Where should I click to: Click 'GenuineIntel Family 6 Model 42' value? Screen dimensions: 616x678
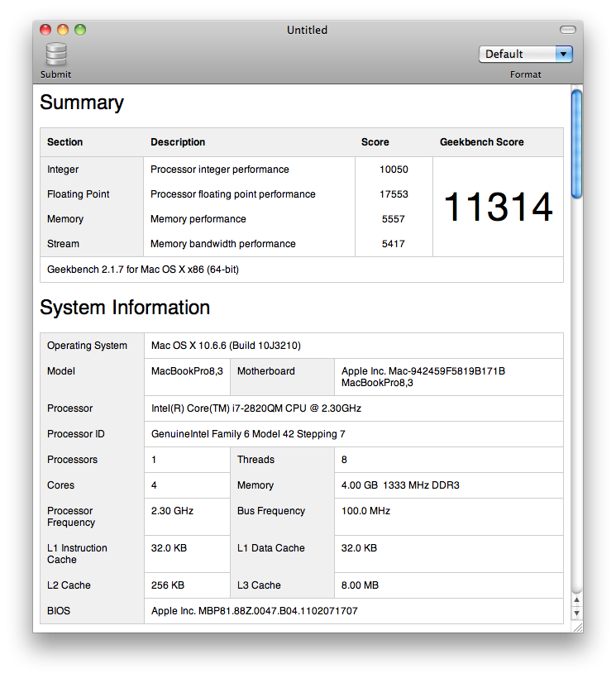point(248,434)
